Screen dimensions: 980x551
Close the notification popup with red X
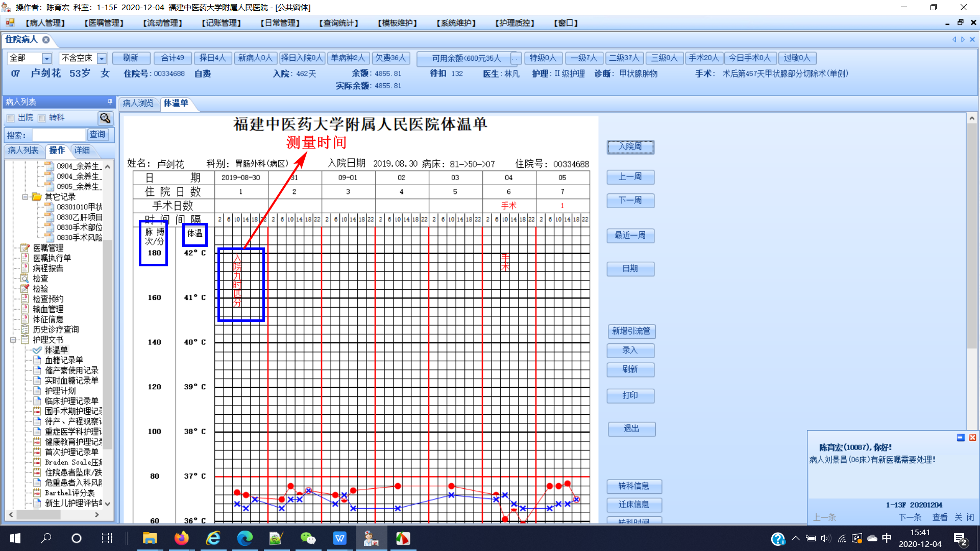tap(972, 438)
